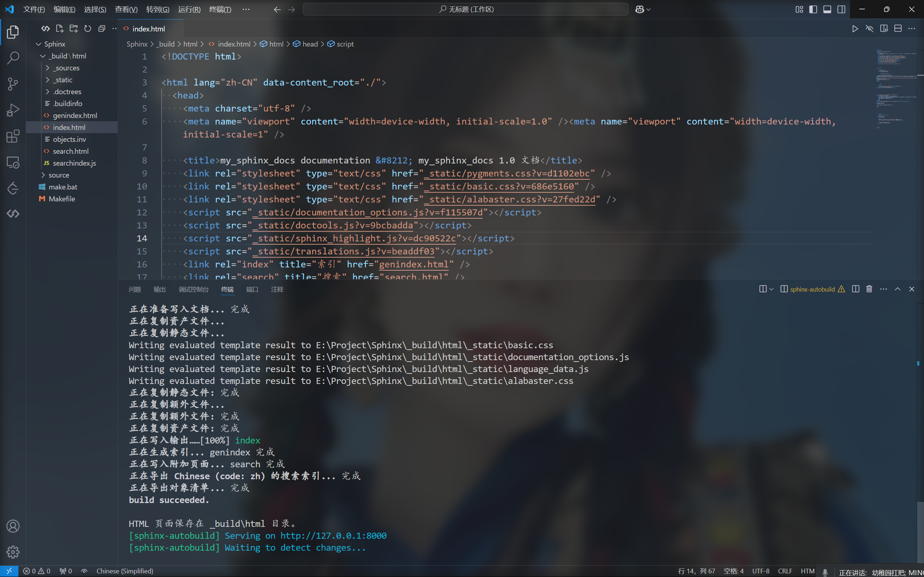Open the Search view in activity bar
Image resolution: width=924 pixels, height=577 pixels.
(x=13, y=58)
